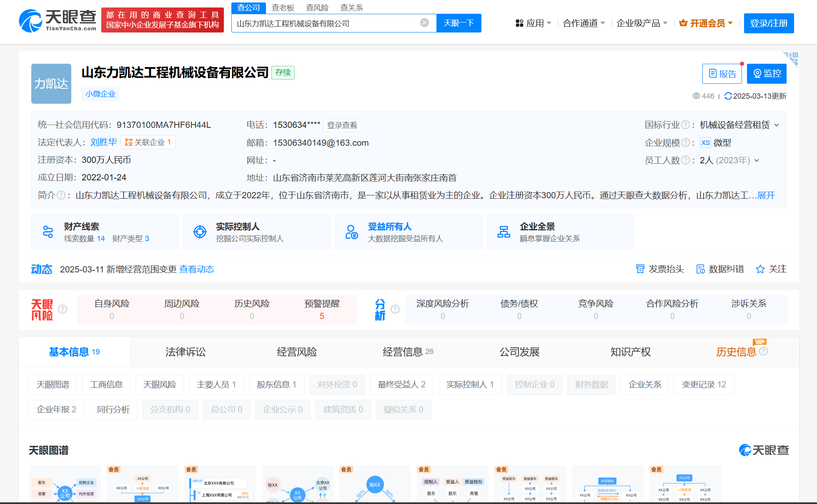Open the 经营风险 tab

click(x=297, y=352)
